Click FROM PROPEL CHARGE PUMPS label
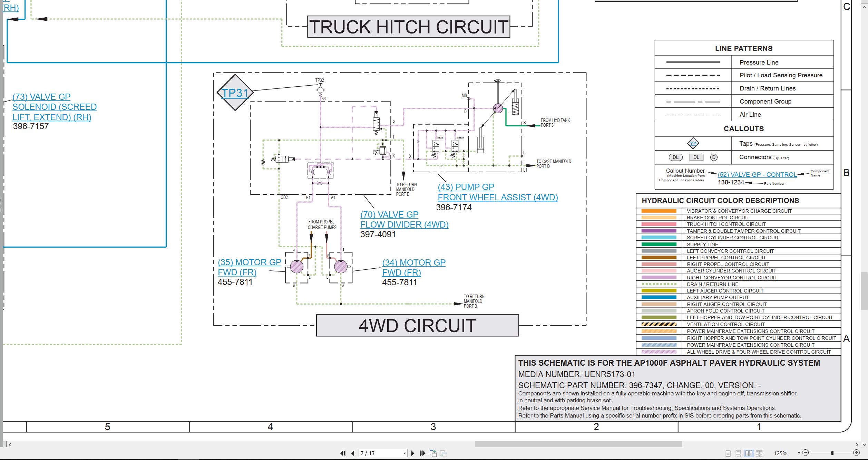Viewport: 868px width, 460px height. [x=322, y=224]
